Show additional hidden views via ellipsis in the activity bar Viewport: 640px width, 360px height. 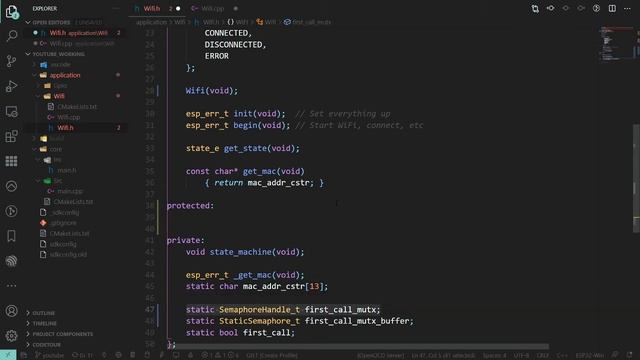[12, 285]
